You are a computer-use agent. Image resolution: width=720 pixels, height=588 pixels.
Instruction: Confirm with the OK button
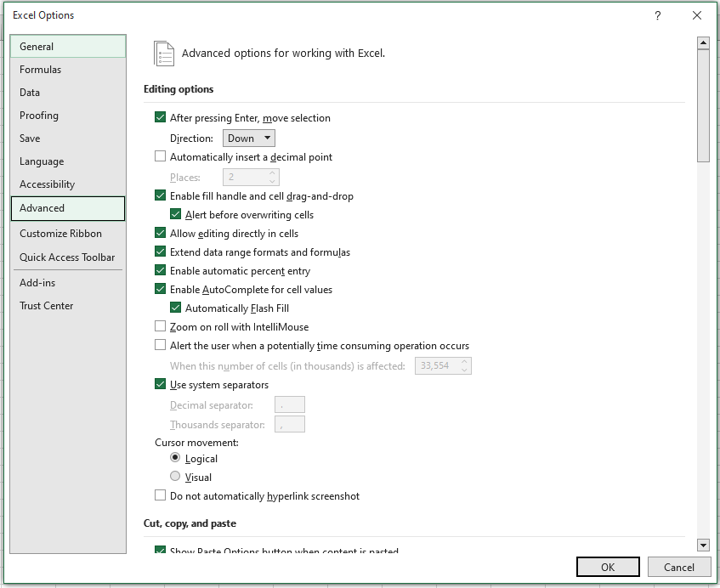(x=608, y=567)
